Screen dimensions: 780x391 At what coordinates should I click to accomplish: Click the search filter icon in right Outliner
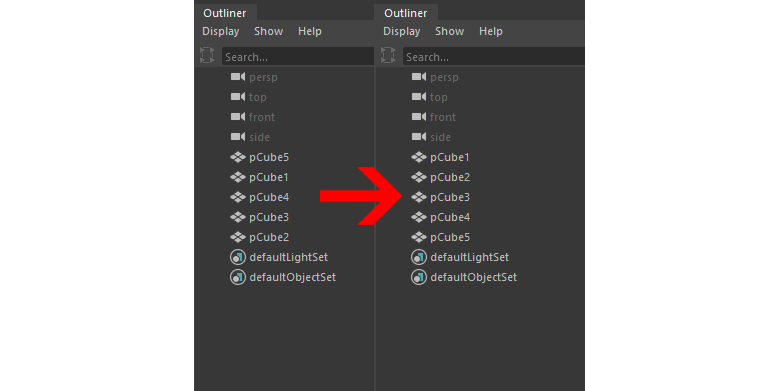[388, 55]
